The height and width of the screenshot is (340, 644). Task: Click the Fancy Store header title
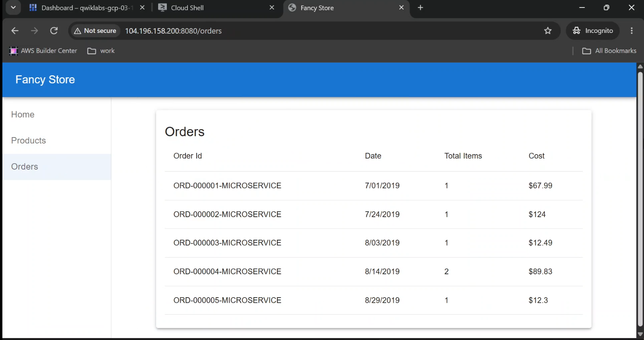(45, 80)
